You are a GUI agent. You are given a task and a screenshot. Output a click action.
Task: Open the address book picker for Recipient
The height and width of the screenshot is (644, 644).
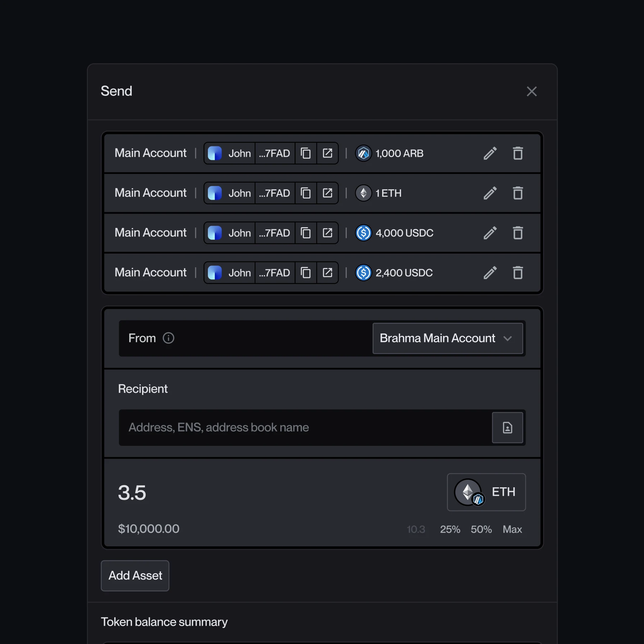coord(508,428)
